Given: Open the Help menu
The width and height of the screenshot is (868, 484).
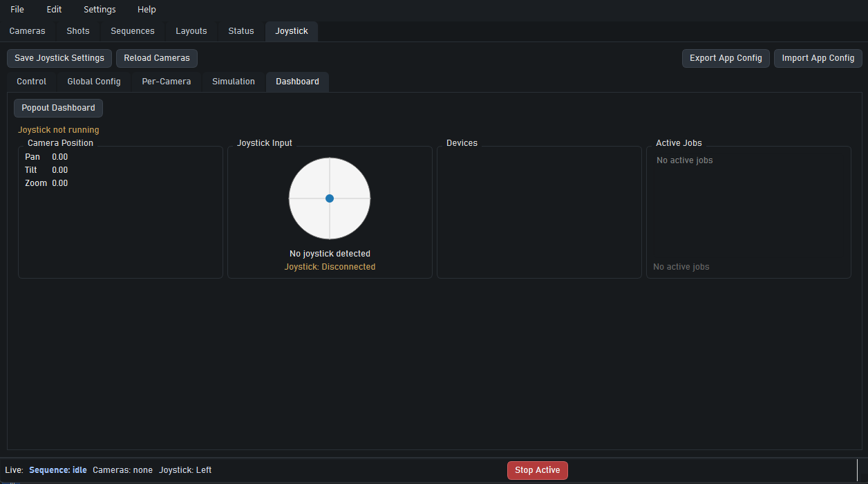Looking at the screenshot, I should point(146,9).
